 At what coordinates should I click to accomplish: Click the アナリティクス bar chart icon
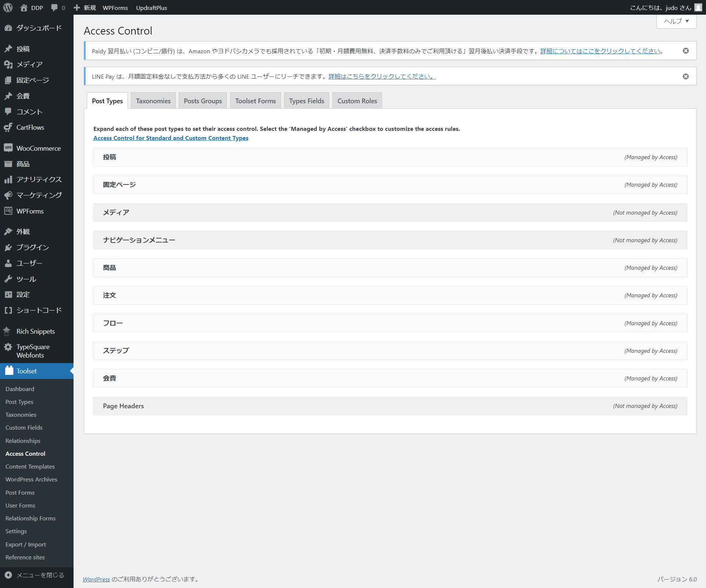tap(8, 179)
